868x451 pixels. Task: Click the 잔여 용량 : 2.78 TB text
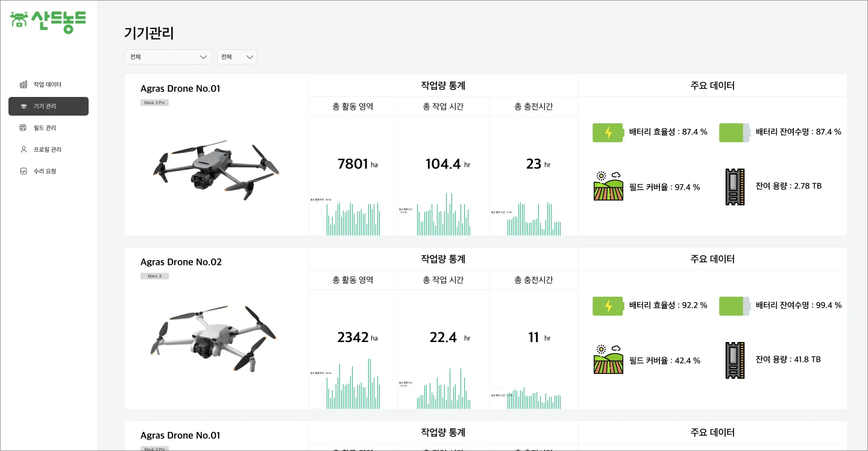click(788, 186)
